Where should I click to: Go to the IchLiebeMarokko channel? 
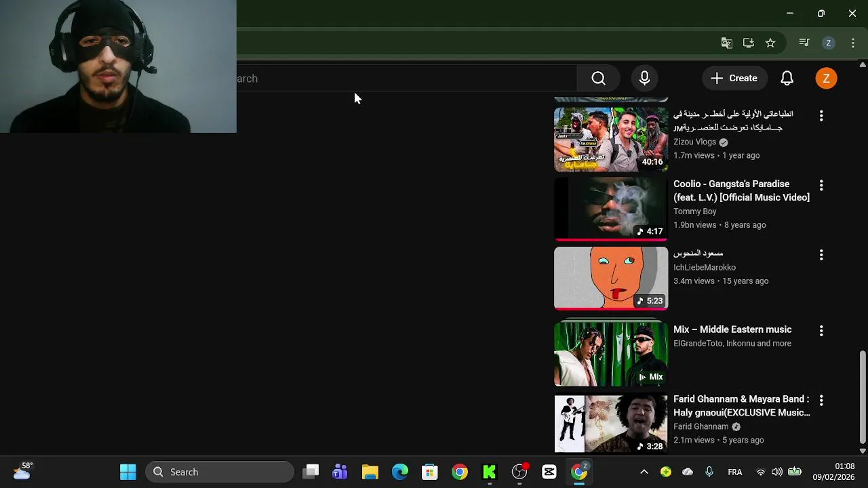point(704,267)
